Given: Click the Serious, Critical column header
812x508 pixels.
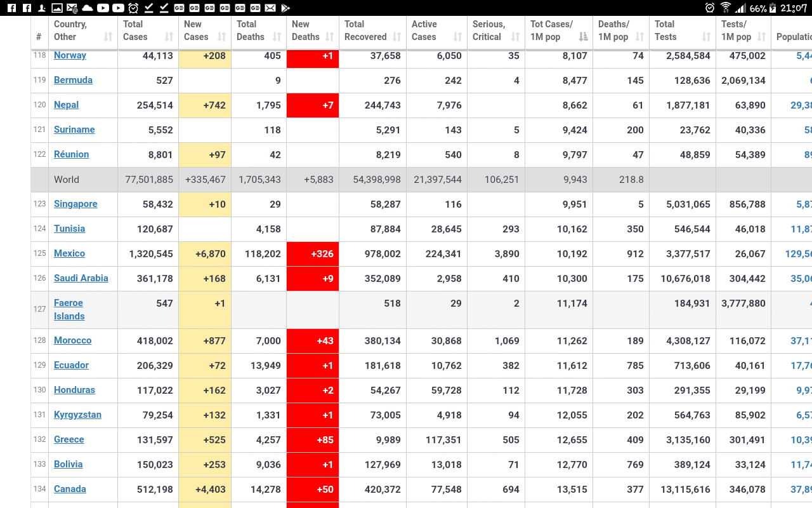Looking at the screenshot, I should tap(488, 30).
